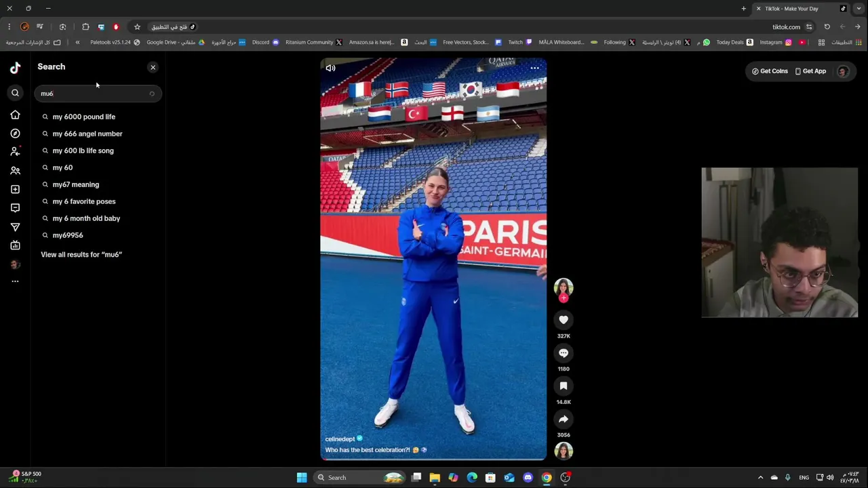868x488 pixels.
Task: Open comments with the speech bubble icon
Action: 563,353
